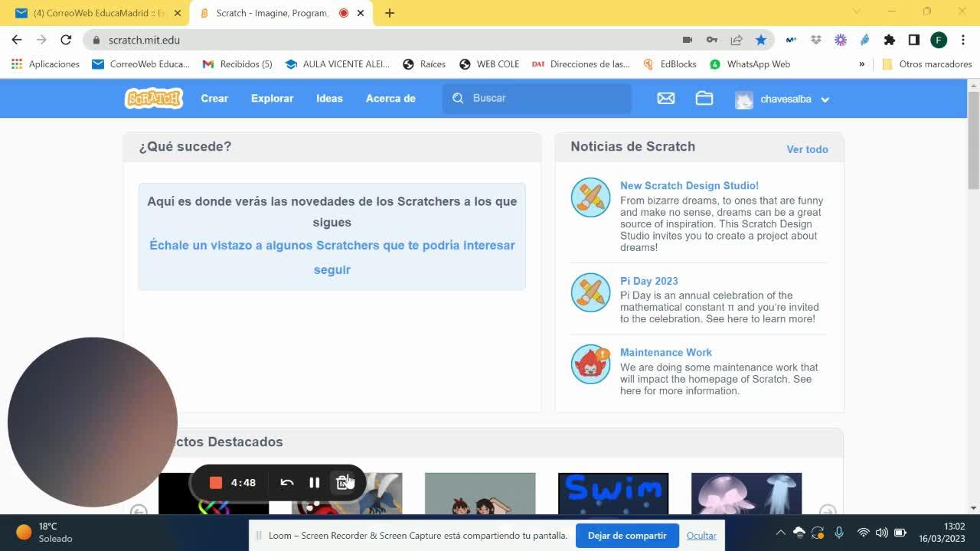The width and height of the screenshot is (980, 551).
Task: Open the weather widget showing 18°C Soleado
Action: [44, 533]
